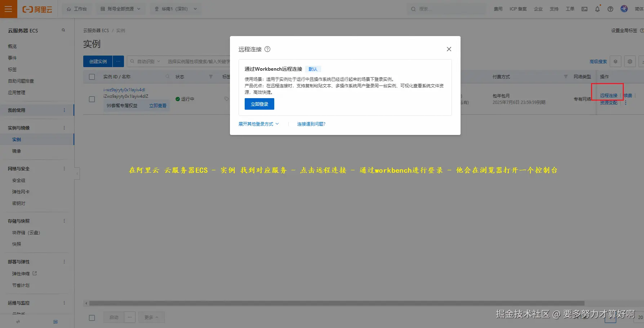Screen dimensions: 644x328
Task: Click the Alibaba Cloud (阿里云) logo
Action: (x=37, y=9)
